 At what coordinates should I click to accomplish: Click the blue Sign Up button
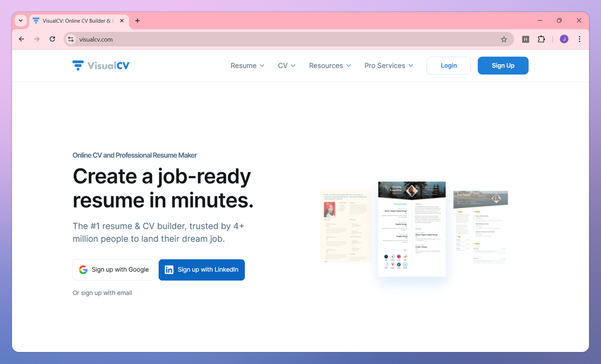click(503, 66)
